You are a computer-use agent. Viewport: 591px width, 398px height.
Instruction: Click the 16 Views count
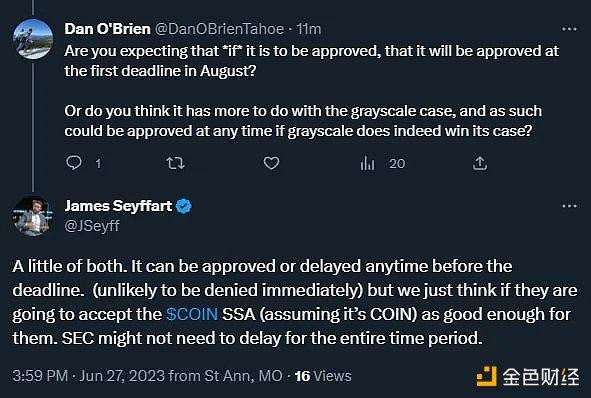(323, 376)
